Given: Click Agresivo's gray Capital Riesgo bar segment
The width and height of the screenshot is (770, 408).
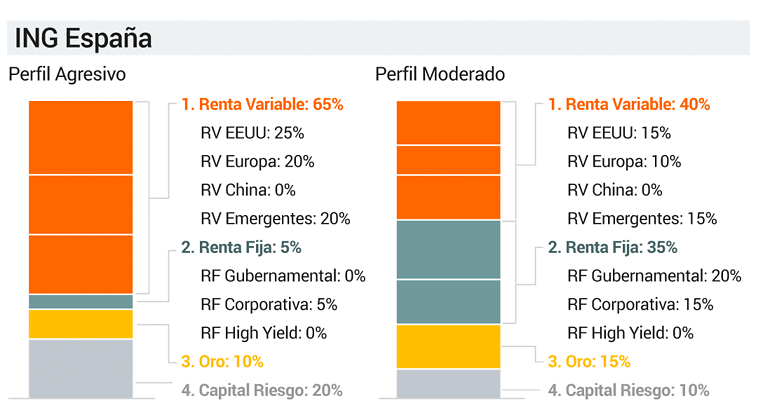Looking at the screenshot, I should click(x=81, y=368).
